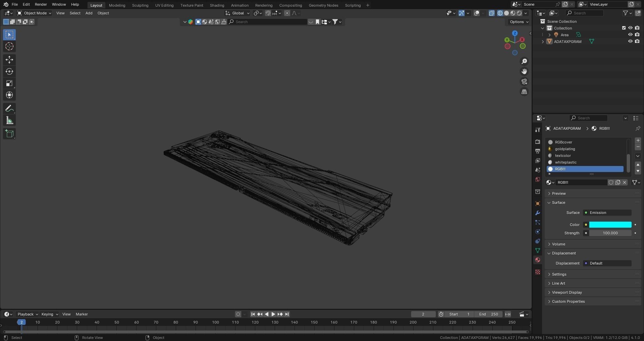This screenshot has height=341, width=644.
Task: Expand the Preview panel
Action: [559, 193]
